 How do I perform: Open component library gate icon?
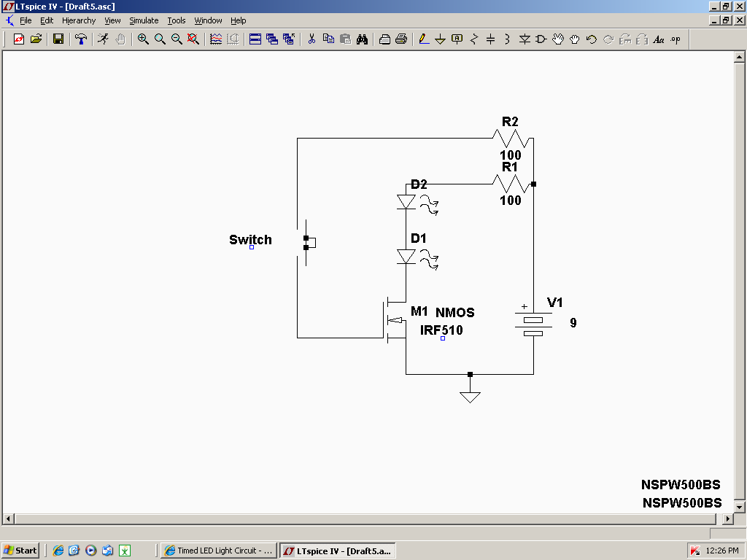(541, 39)
